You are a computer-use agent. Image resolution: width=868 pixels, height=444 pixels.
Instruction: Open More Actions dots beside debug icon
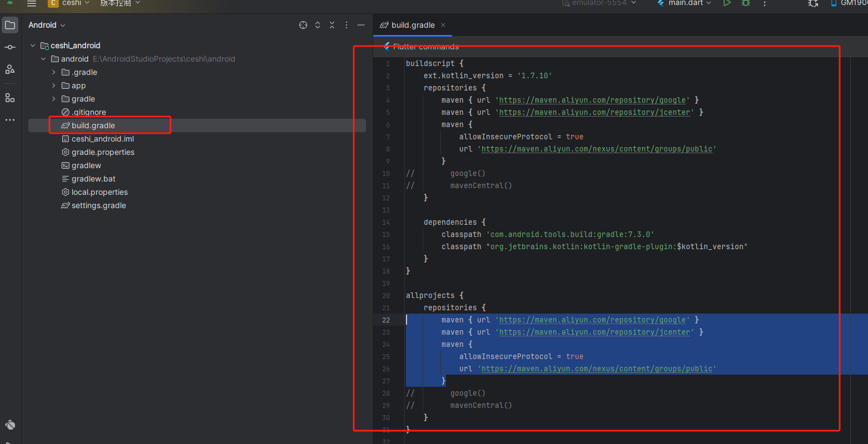[765, 3]
